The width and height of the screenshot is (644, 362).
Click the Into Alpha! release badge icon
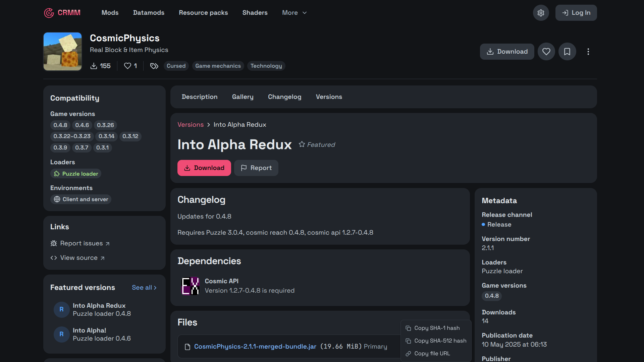point(61,334)
